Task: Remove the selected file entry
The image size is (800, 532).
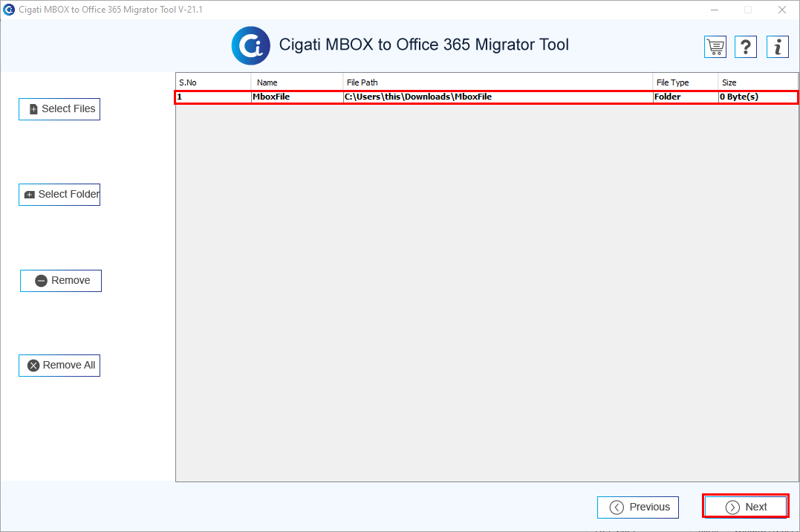Action: [x=61, y=281]
